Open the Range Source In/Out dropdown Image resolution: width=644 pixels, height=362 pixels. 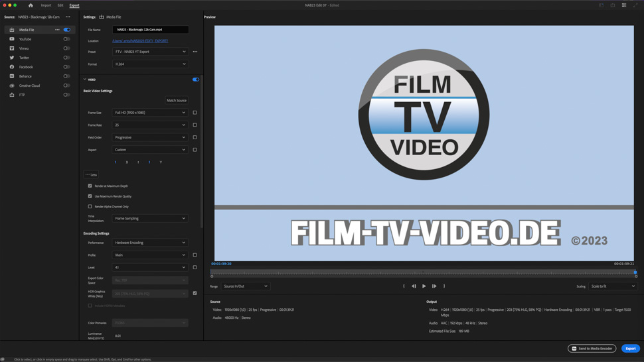246,286
